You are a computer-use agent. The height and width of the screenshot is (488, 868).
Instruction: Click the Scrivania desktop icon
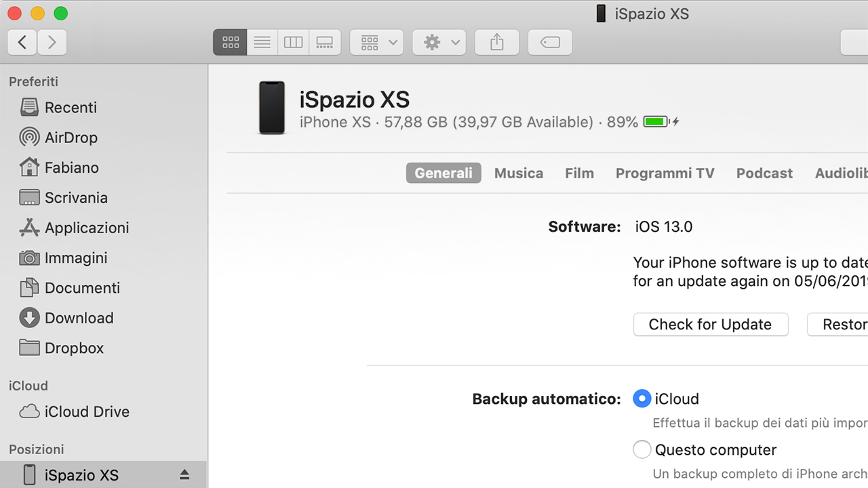(x=29, y=198)
